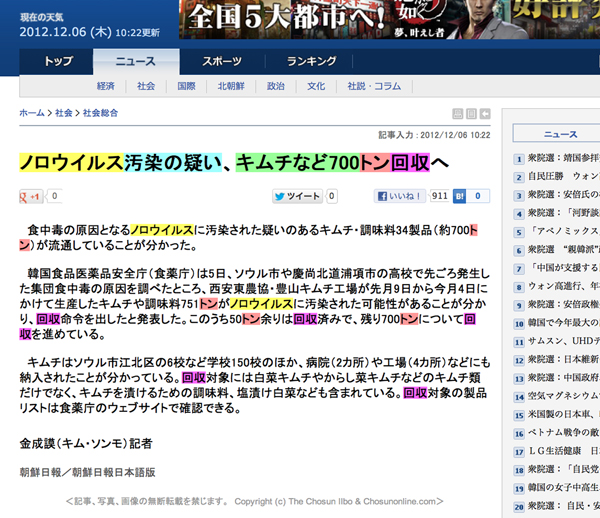Select the 経済 sub-menu item
600x518 pixels.
point(106,86)
